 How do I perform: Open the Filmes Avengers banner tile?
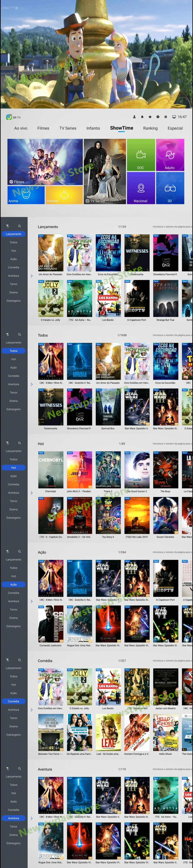pyautogui.click(x=45, y=162)
